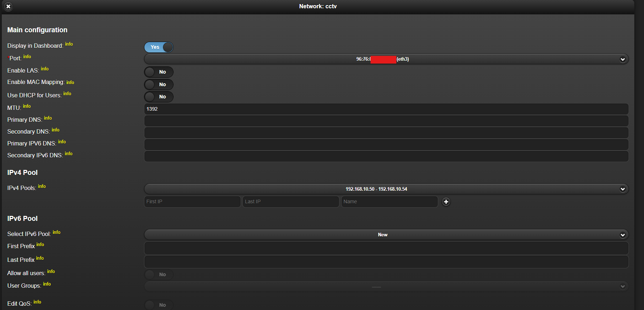Click the plus icon to add IPv4 pool
The image size is (644, 310).
point(446,202)
